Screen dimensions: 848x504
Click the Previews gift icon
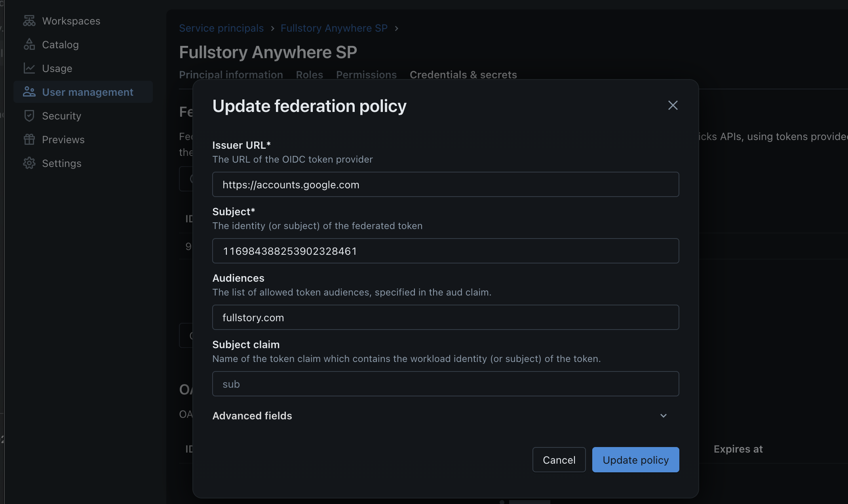29,139
